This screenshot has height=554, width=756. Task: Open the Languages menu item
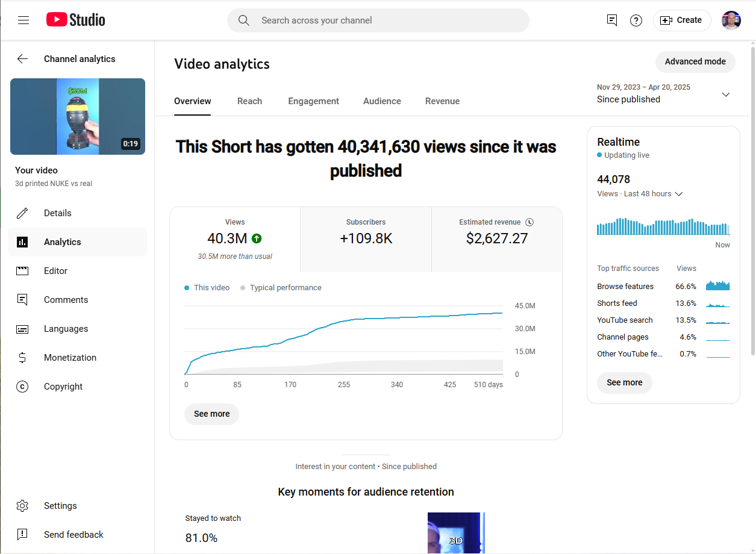(77, 329)
